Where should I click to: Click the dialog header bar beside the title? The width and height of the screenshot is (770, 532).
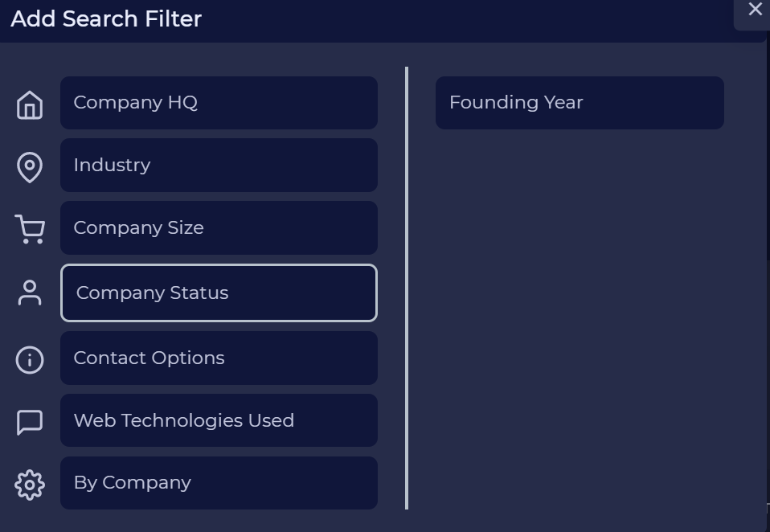point(466,19)
